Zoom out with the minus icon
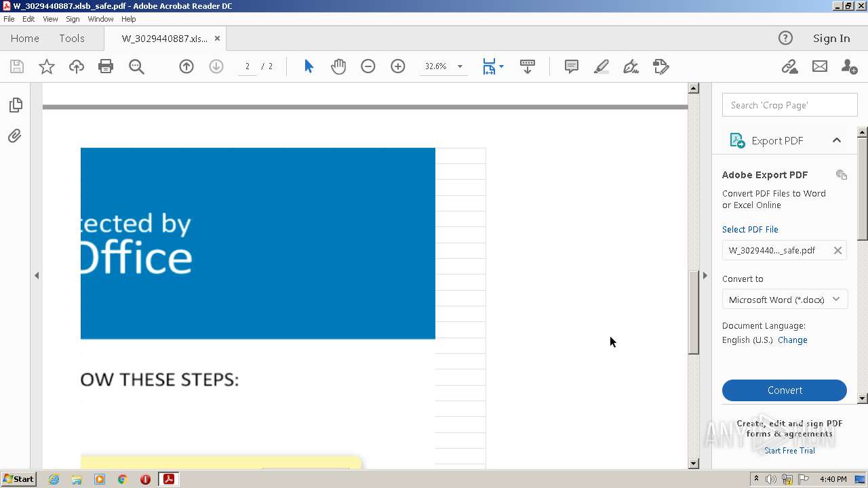868x488 pixels. [x=368, y=66]
